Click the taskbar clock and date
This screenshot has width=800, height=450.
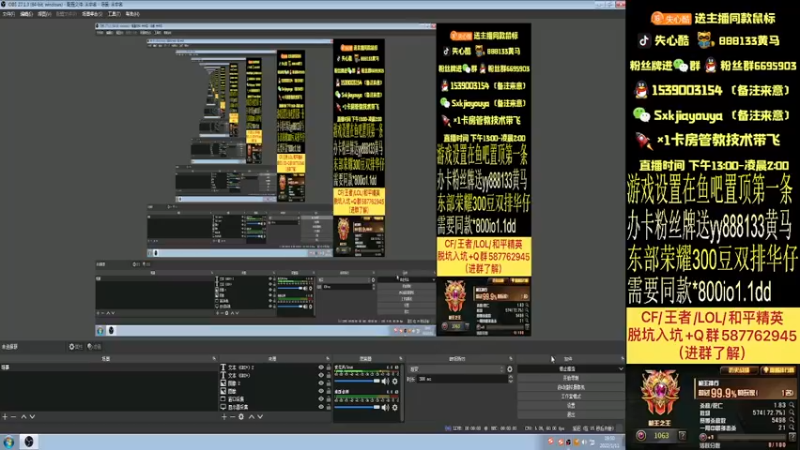[610, 442]
